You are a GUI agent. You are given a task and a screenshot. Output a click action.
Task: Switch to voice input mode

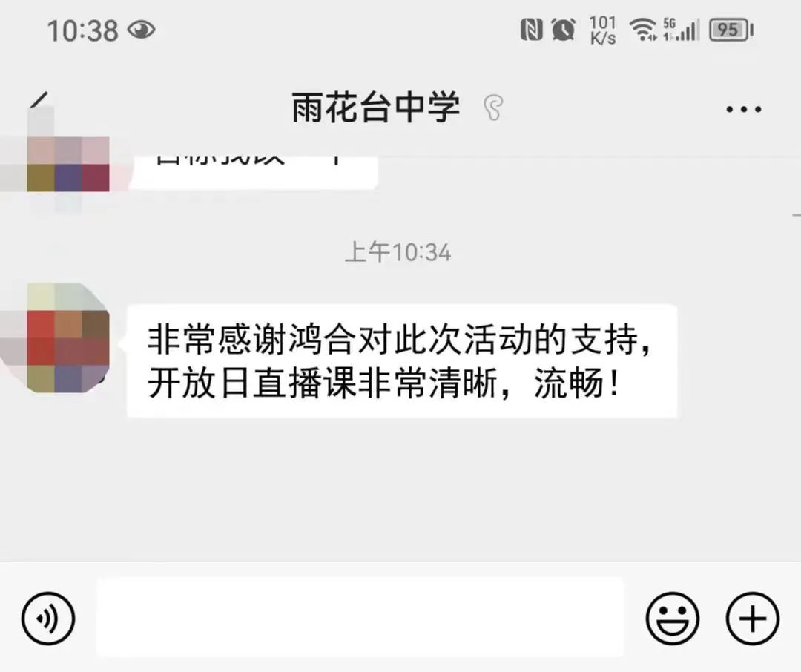click(48, 619)
